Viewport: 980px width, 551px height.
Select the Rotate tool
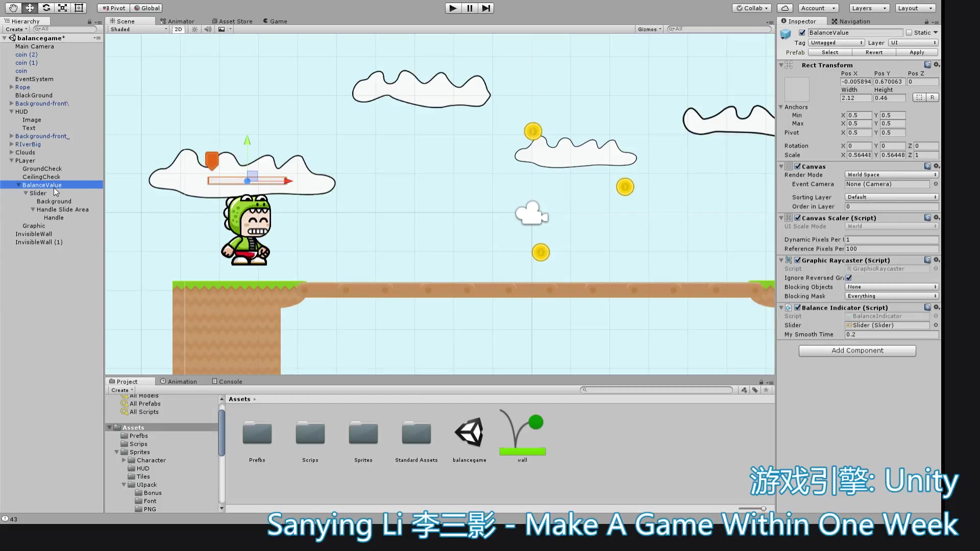pyautogui.click(x=46, y=8)
